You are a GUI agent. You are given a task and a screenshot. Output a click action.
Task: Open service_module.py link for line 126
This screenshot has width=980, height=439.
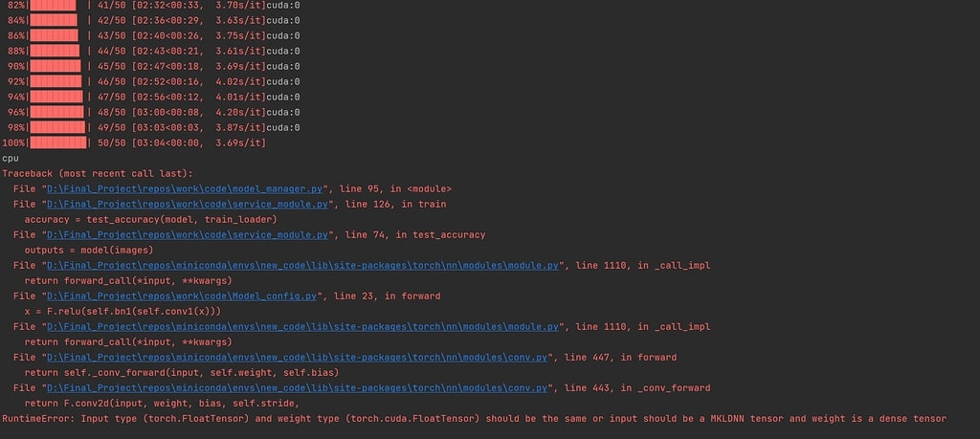click(188, 205)
